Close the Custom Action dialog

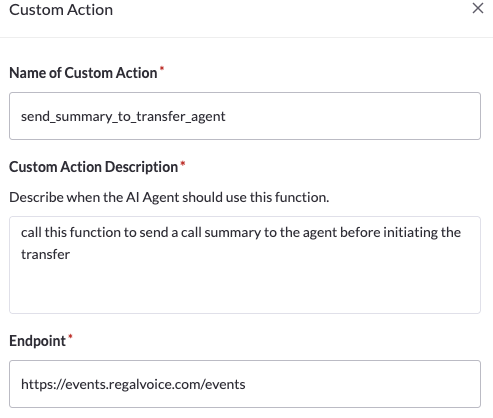pyautogui.click(x=478, y=8)
